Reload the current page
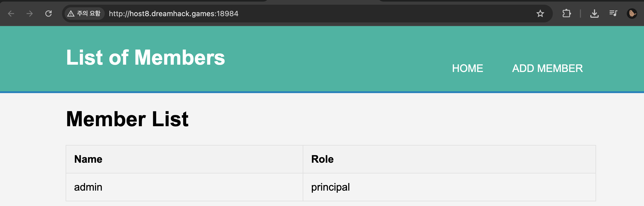 tap(48, 14)
